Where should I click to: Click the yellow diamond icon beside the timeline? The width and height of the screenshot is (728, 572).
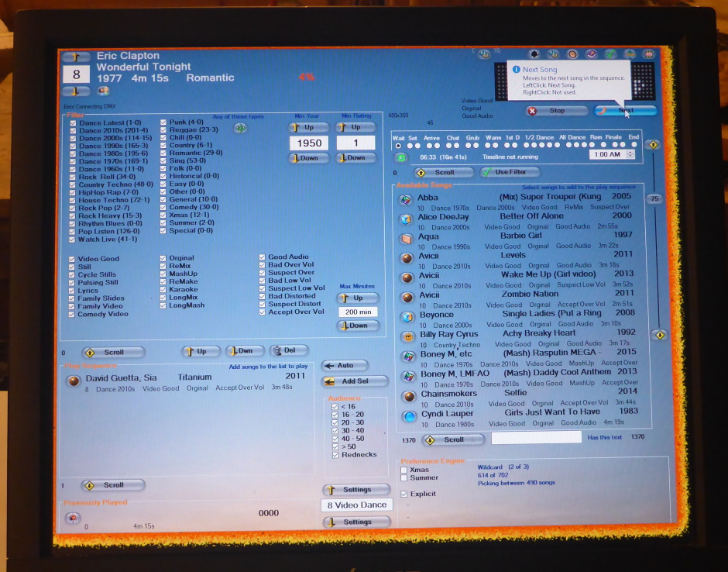(653, 144)
